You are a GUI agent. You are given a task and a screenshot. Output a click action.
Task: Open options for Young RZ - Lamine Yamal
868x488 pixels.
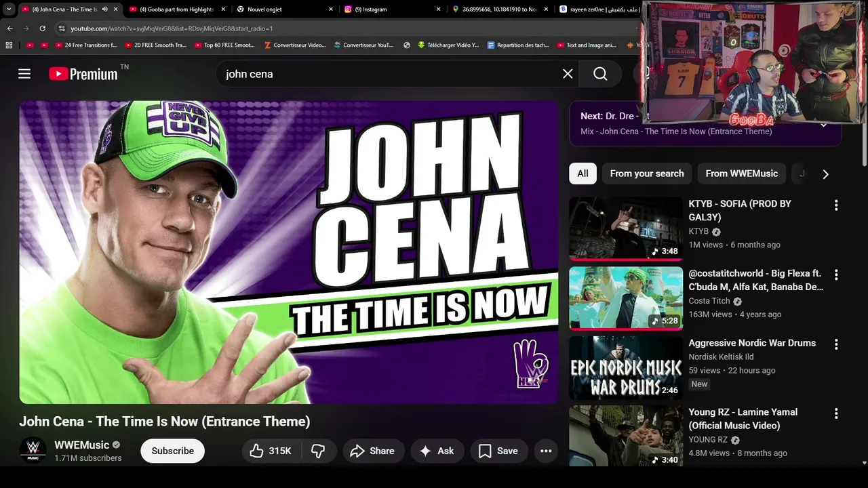(x=836, y=413)
